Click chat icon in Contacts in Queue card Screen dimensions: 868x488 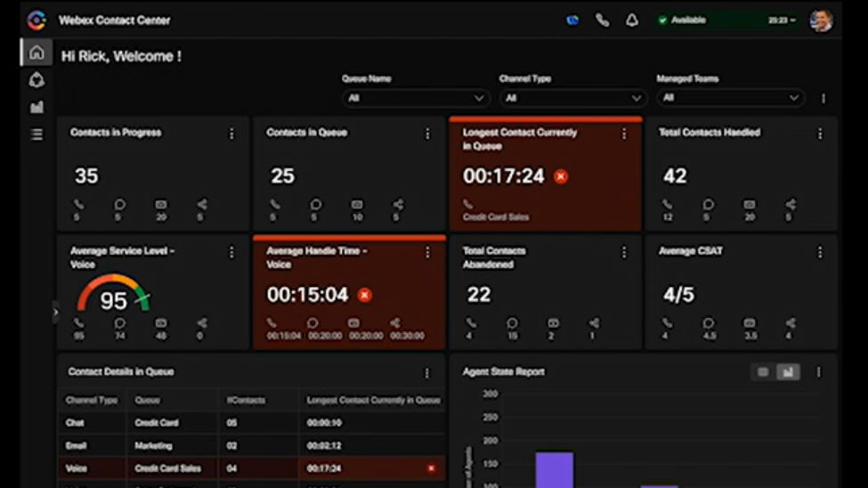point(315,205)
